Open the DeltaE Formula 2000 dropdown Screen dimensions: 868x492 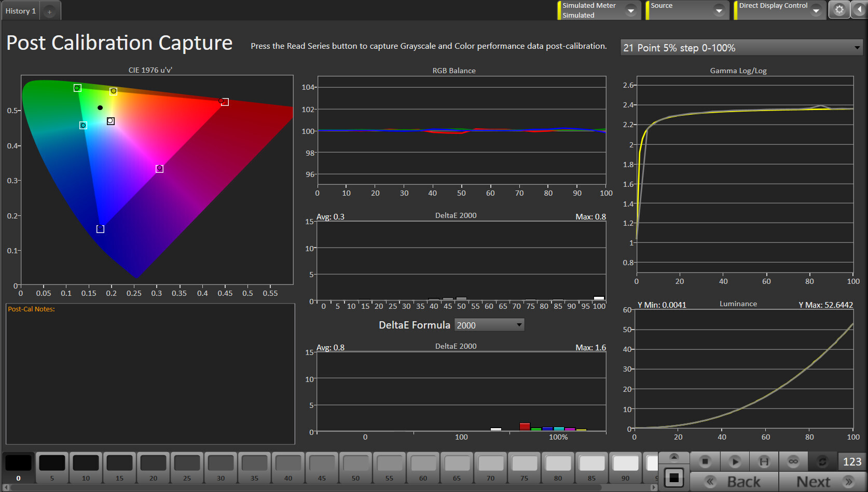point(489,325)
